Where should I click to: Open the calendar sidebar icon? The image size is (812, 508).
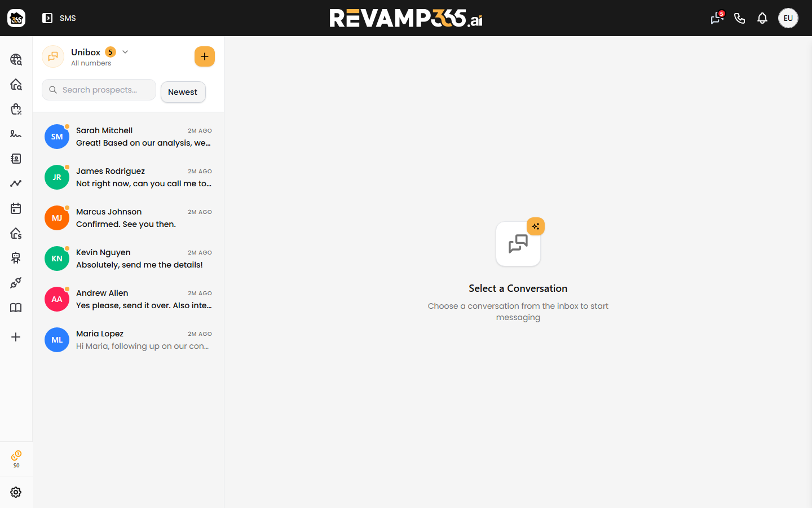click(16, 208)
